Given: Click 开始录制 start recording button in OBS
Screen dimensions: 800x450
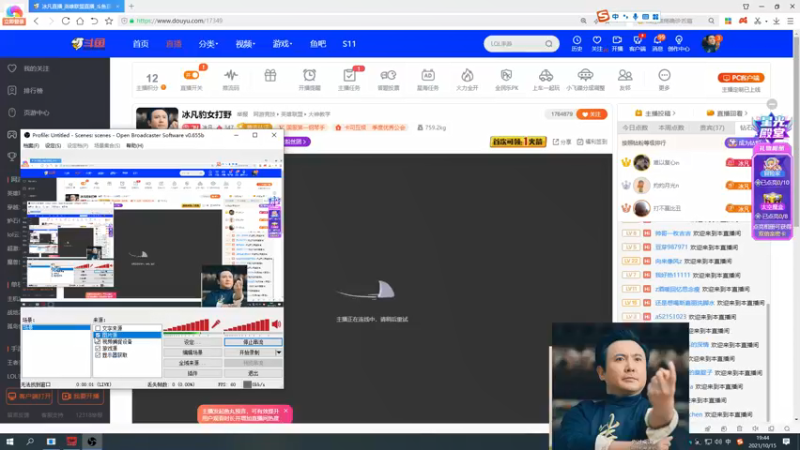Looking at the screenshot, I should tap(249, 353).
